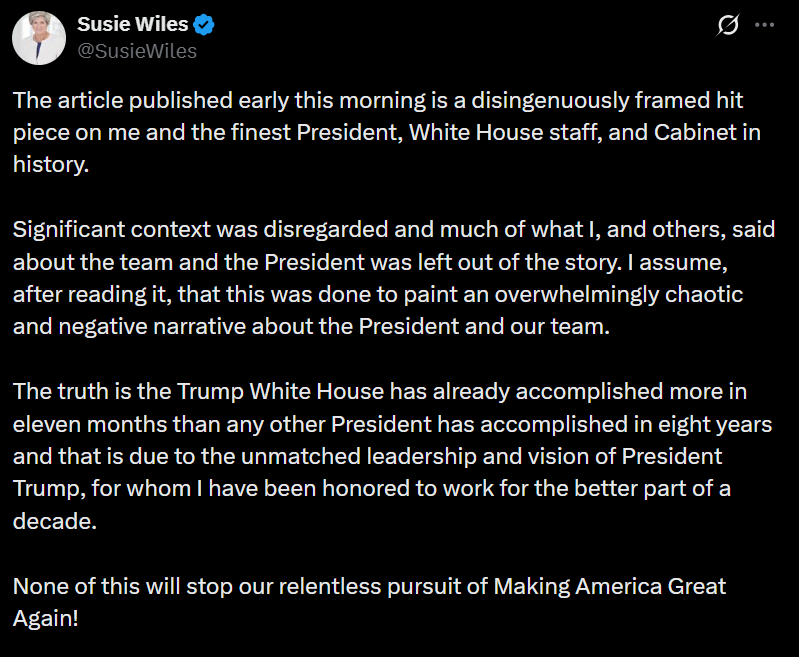
Task: Click Susie Wiles profile avatar photo
Action: click(39, 38)
